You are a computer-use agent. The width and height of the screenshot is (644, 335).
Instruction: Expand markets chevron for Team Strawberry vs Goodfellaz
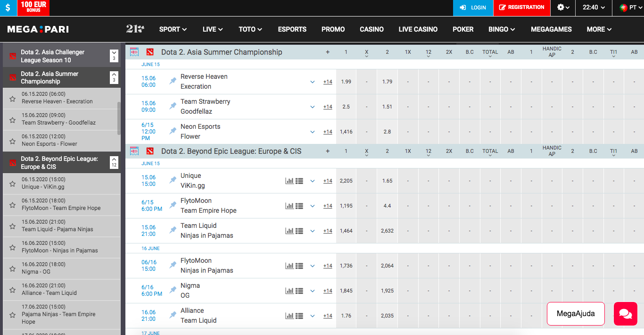(x=312, y=107)
